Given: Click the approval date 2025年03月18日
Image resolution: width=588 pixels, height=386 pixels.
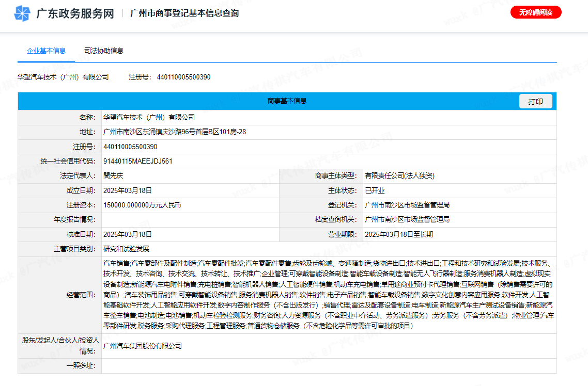Looking at the screenshot, I should (x=126, y=235).
